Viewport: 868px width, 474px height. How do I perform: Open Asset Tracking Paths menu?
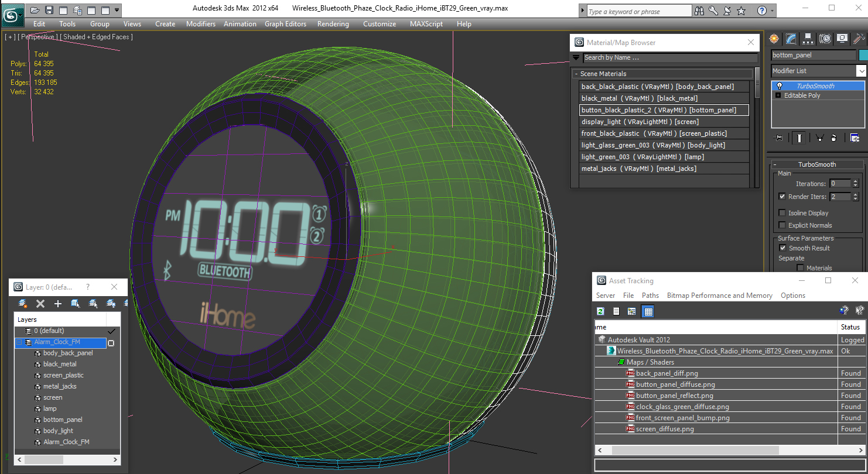[650, 296]
